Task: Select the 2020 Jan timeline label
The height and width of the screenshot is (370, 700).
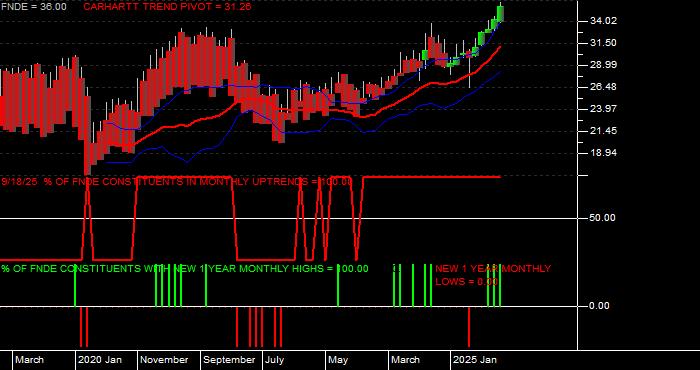Action: click(100, 360)
